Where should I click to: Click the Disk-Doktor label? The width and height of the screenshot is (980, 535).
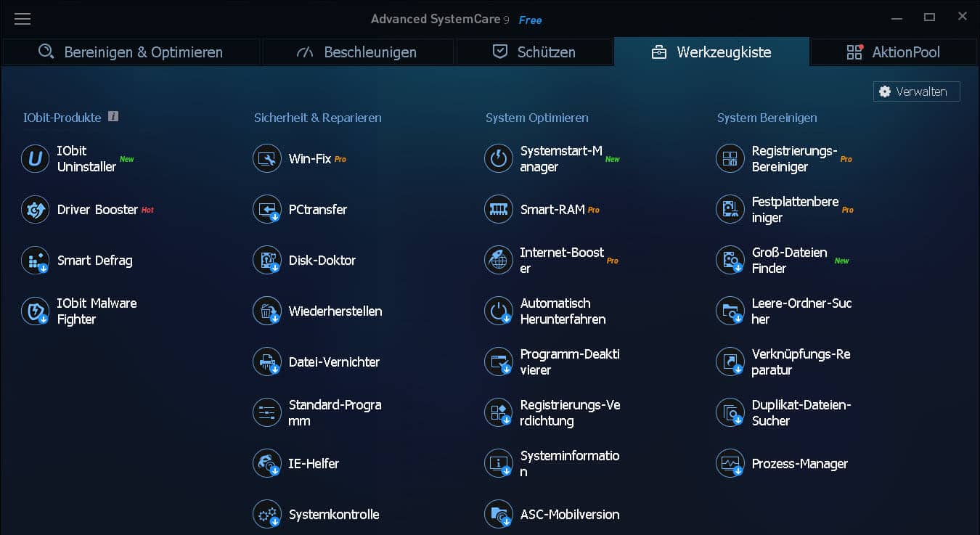322,260
